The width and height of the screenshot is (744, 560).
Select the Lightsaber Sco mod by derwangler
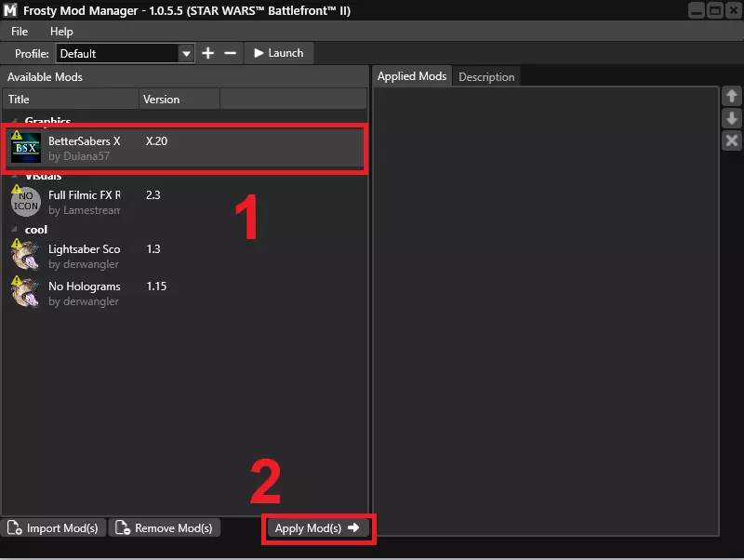pyautogui.click(x=185, y=256)
